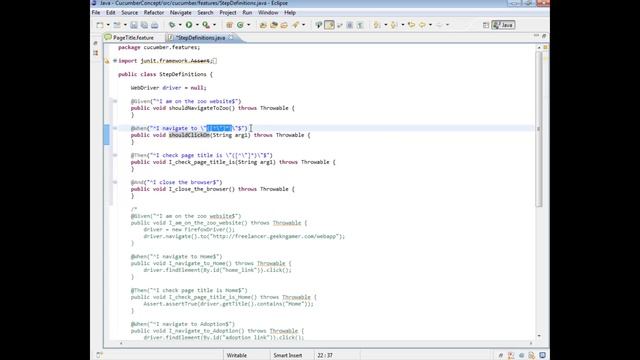Maximize the editor area icon
640x360 pixels.
pyautogui.click(x=544, y=36)
